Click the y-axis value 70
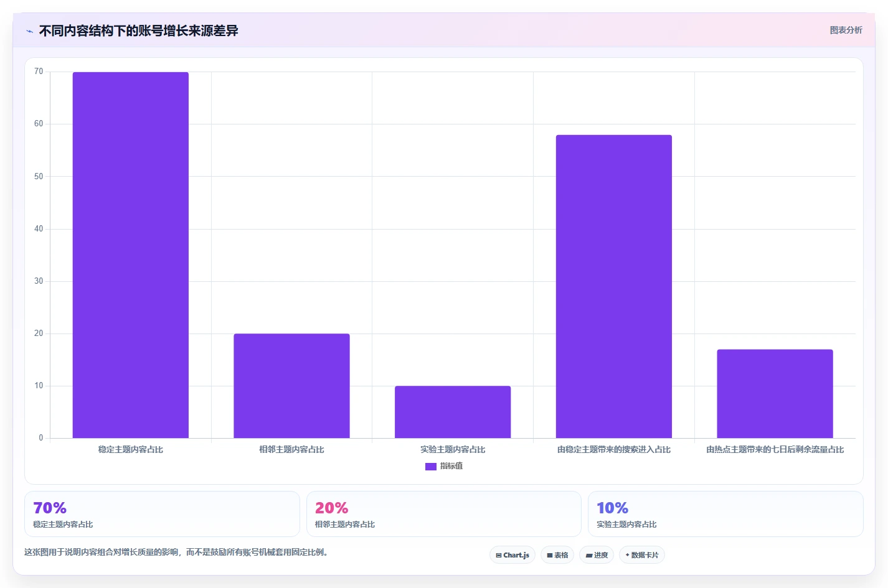The image size is (888, 588). (x=39, y=72)
